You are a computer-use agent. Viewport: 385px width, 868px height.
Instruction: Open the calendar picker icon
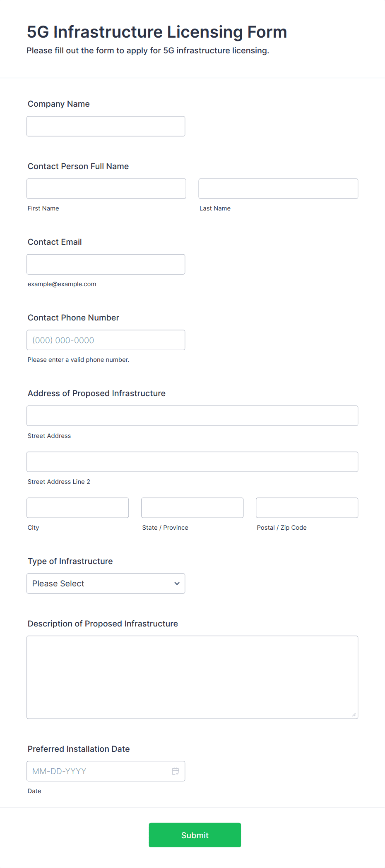pyautogui.click(x=176, y=771)
